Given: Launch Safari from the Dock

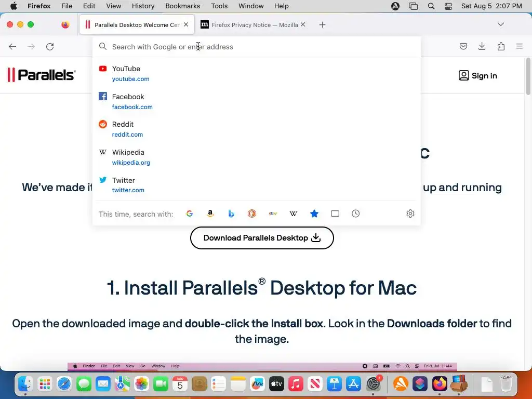Looking at the screenshot, I should click(64, 384).
